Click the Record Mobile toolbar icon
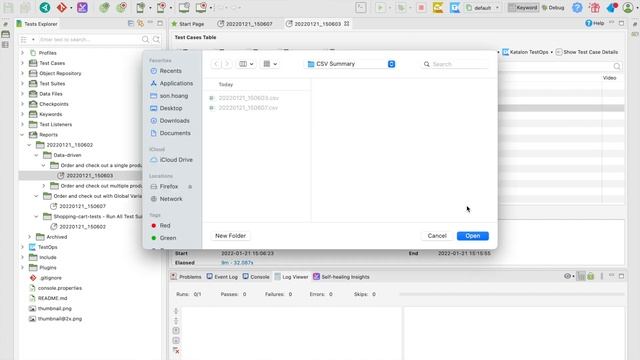The width and height of the screenshot is (640, 360). 162,7
